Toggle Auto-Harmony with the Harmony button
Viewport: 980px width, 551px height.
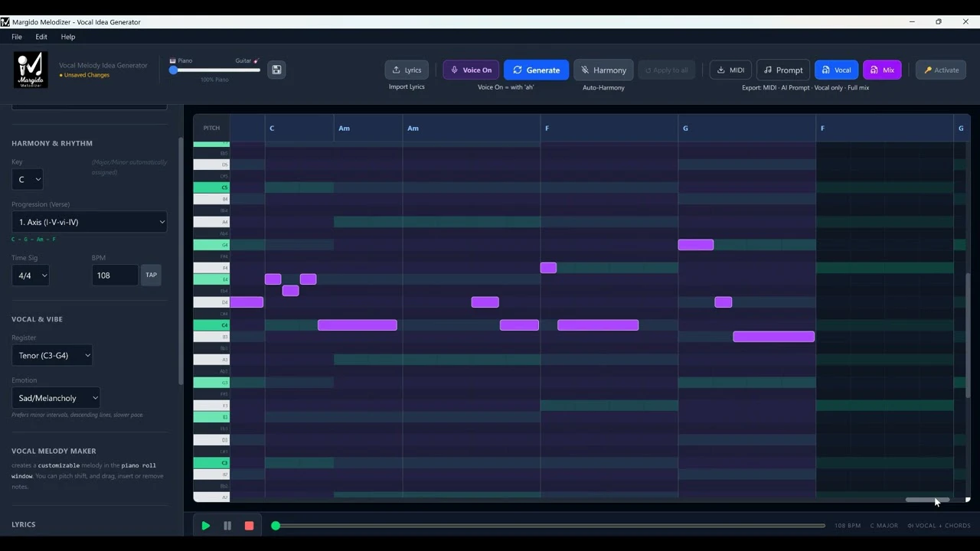tap(603, 70)
